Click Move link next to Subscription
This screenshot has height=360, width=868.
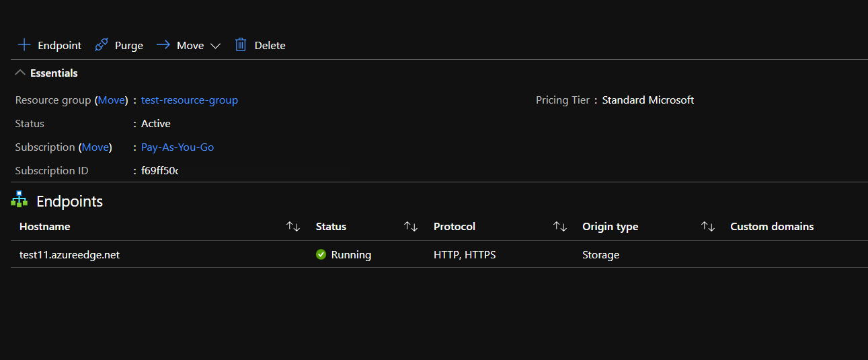click(x=95, y=147)
